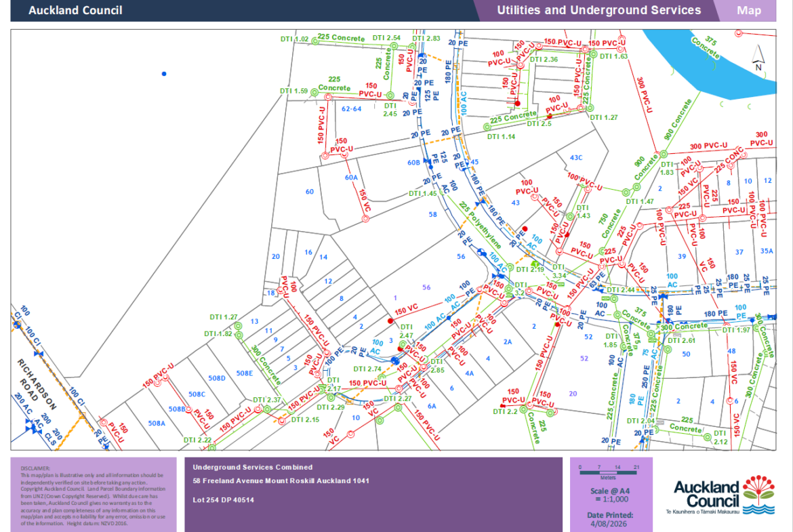Click the "Utilities and Underground Services" title

[x=598, y=10]
